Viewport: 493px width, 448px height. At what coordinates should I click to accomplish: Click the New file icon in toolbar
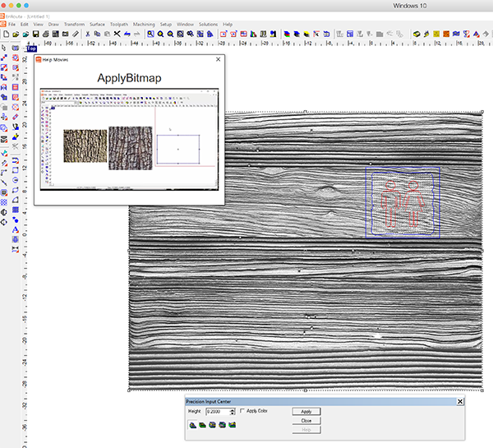point(5,35)
